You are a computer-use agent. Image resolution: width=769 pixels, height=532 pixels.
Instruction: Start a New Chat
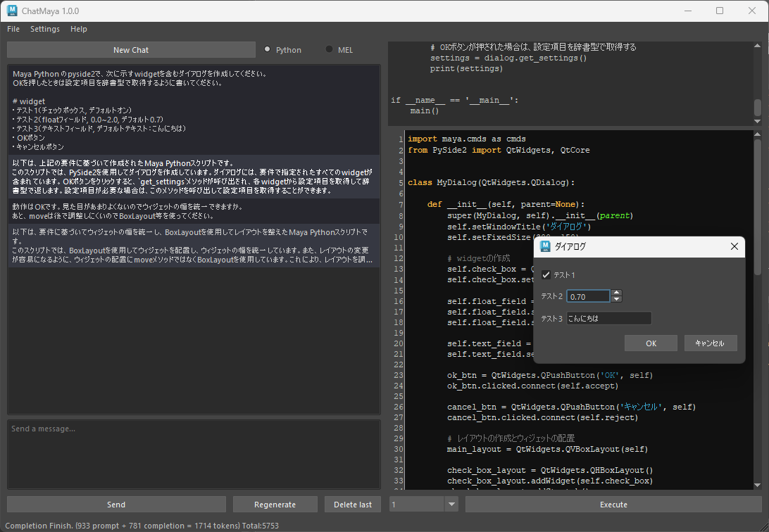(x=131, y=50)
